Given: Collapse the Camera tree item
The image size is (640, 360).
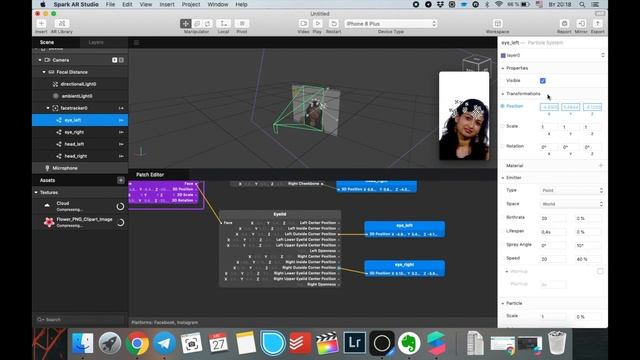Looking at the screenshot, I should click(x=40, y=60).
